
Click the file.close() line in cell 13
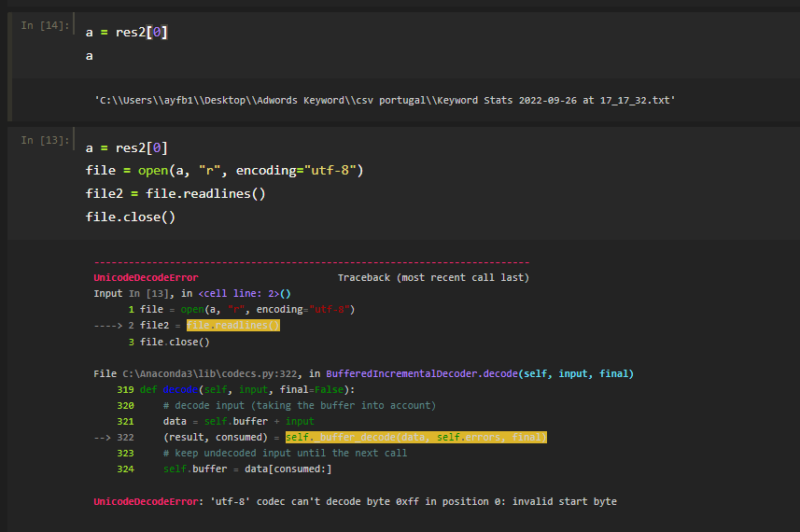click(131, 217)
